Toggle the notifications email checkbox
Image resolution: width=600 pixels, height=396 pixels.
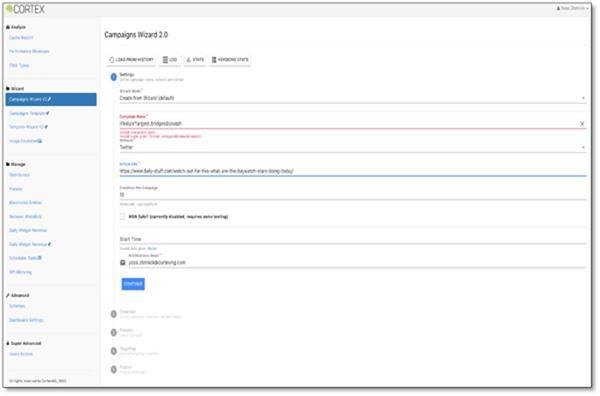coord(123,263)
